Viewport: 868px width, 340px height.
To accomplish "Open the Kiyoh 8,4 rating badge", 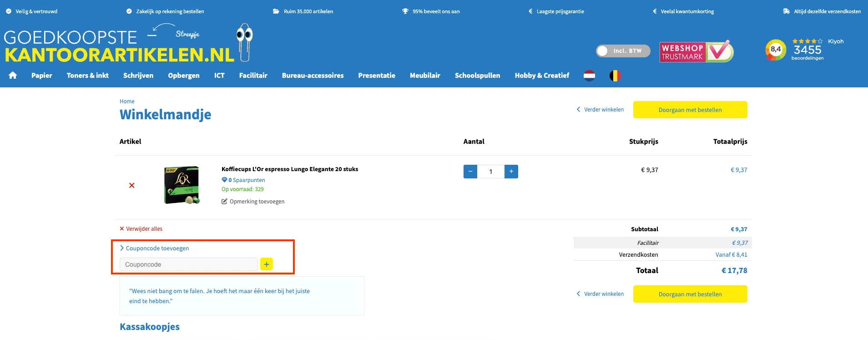I will coord(775,50).
